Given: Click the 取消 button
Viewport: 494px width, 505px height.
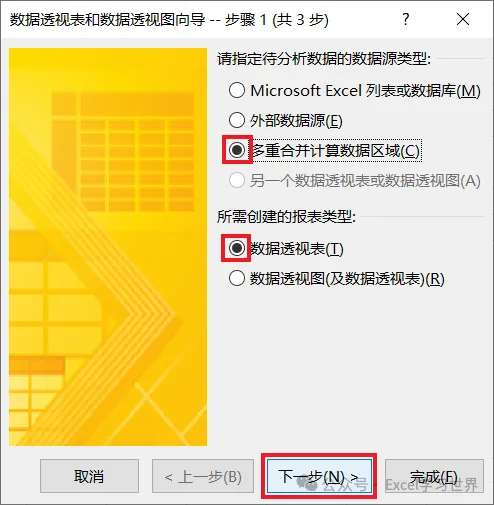Looking at the screenshot, I should pyautogui.click(x=89, y=476).
